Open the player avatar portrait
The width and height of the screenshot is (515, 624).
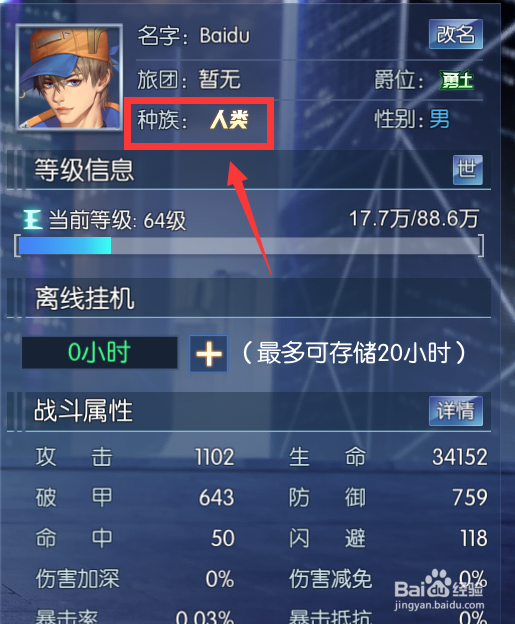[69, 77]
